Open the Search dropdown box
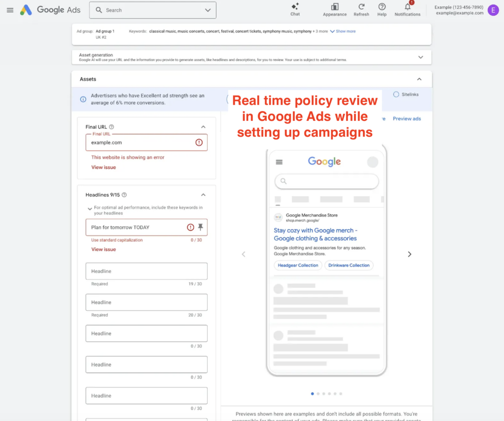Screen dimensions: 504x421 tap(153, 10)
